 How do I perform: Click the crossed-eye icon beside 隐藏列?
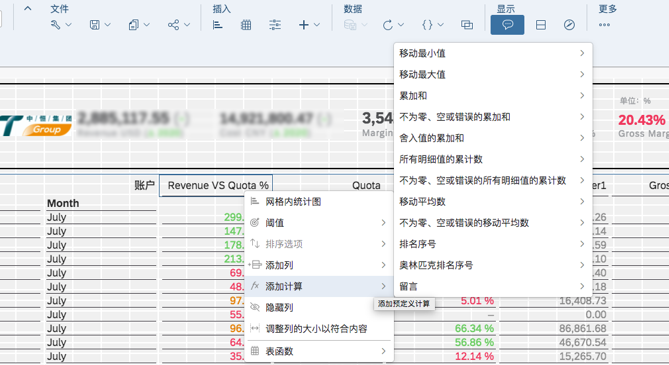255,307
